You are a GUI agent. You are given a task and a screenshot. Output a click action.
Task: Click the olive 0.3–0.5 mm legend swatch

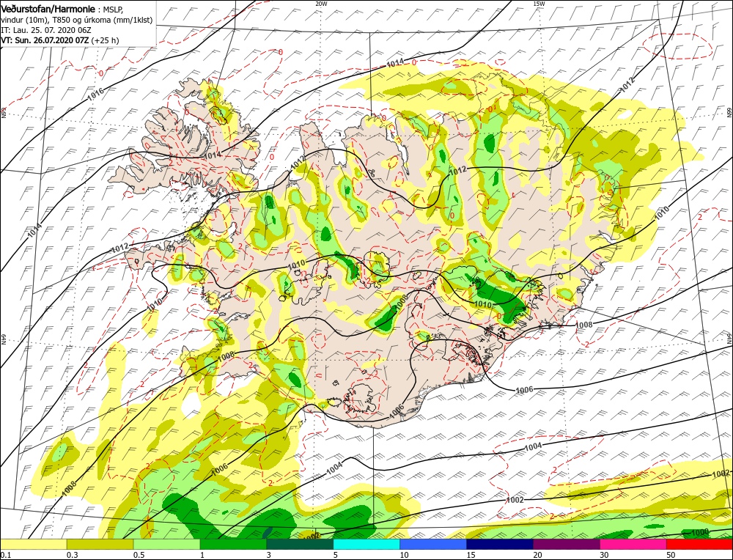click(100, 544)
